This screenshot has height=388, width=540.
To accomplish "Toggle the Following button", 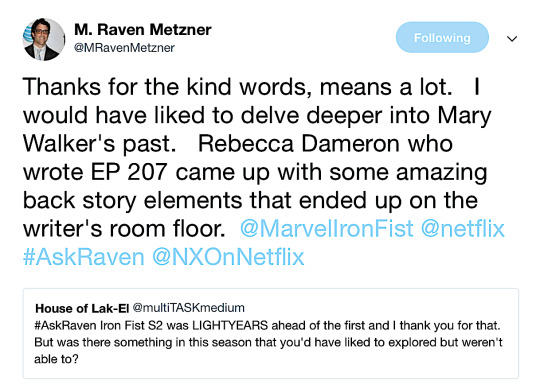I will [442, 37].
